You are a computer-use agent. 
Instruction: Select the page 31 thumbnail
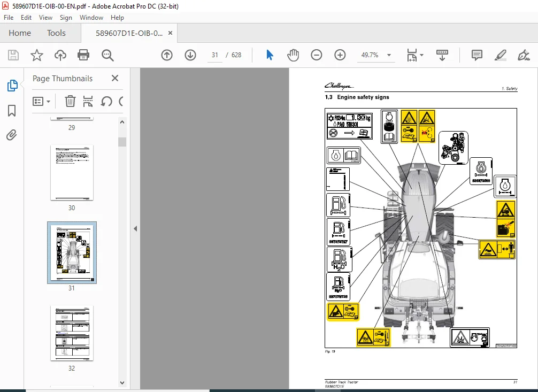[72, 252]
